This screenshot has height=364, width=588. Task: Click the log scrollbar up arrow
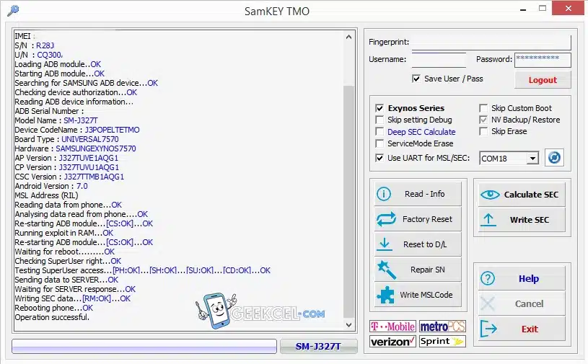click(x=348, y=37)
